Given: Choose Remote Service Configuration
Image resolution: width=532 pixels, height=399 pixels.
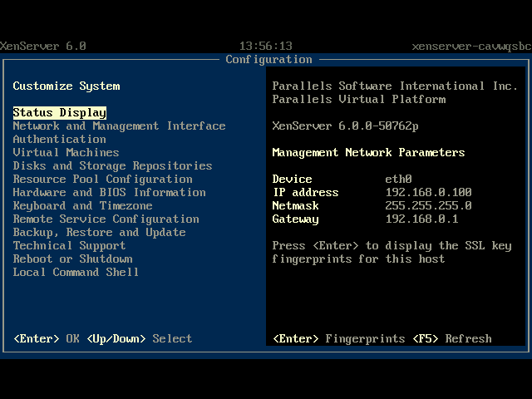Looking at the screenshot, I should [x=106, y=219].
